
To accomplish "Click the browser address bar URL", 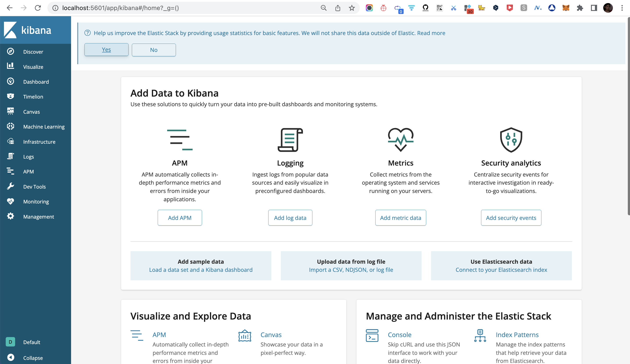I will click(120, 8).
